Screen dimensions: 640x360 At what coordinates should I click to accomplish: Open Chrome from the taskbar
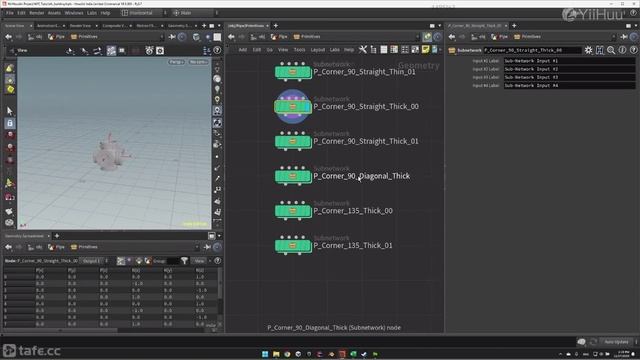tap(287, 354)
